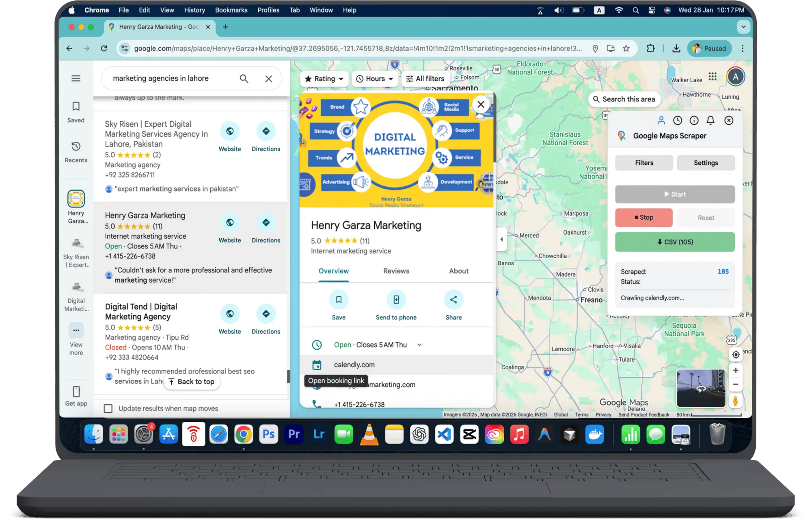This screenshot has height=520, width=812.
Task: Open scraper Filters
Action: click(x=644, y=163)
